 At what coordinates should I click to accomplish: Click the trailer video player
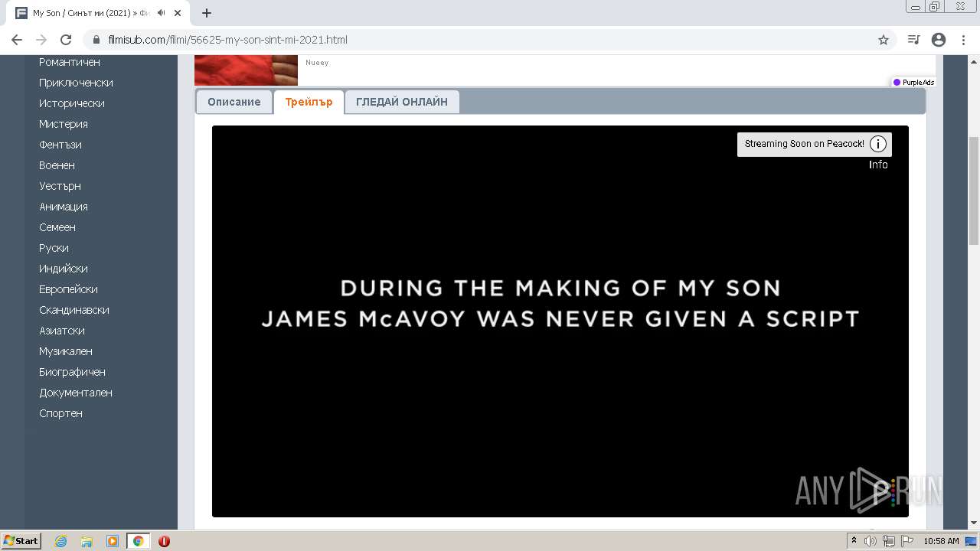point(560,321)
